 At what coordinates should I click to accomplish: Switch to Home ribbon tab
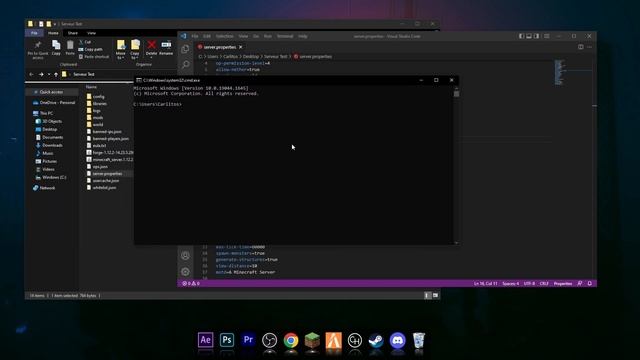pyautogui.click(x=53, y=33)
